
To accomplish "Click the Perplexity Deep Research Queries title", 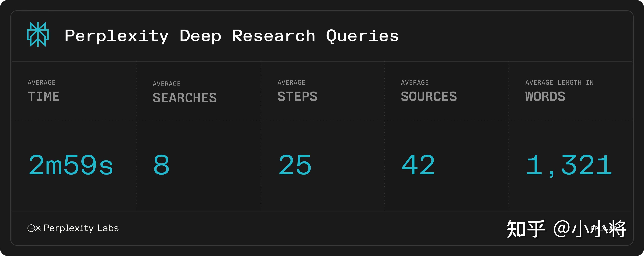I will pos(231,36).
